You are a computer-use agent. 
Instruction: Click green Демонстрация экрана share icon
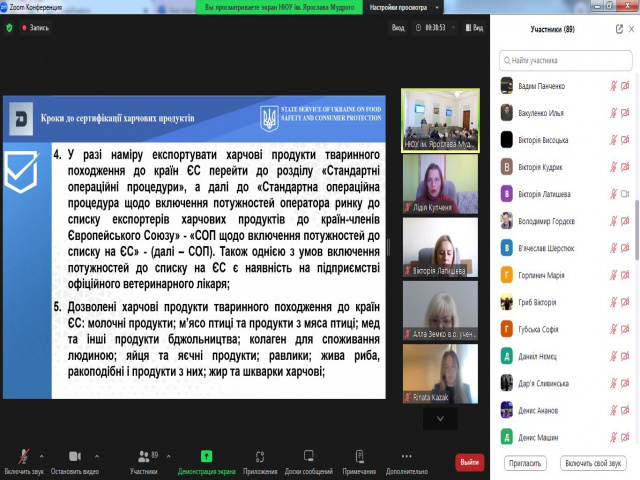pyautogui.click(x=206, y=456)
